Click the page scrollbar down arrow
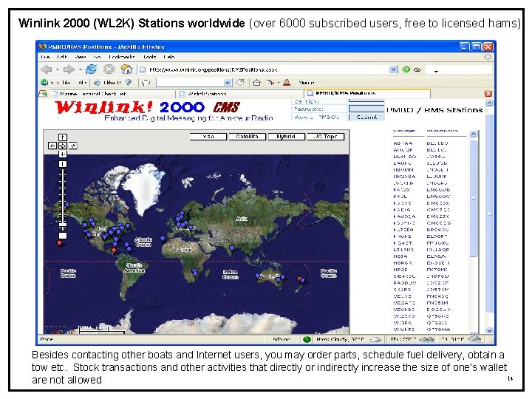 489,330
